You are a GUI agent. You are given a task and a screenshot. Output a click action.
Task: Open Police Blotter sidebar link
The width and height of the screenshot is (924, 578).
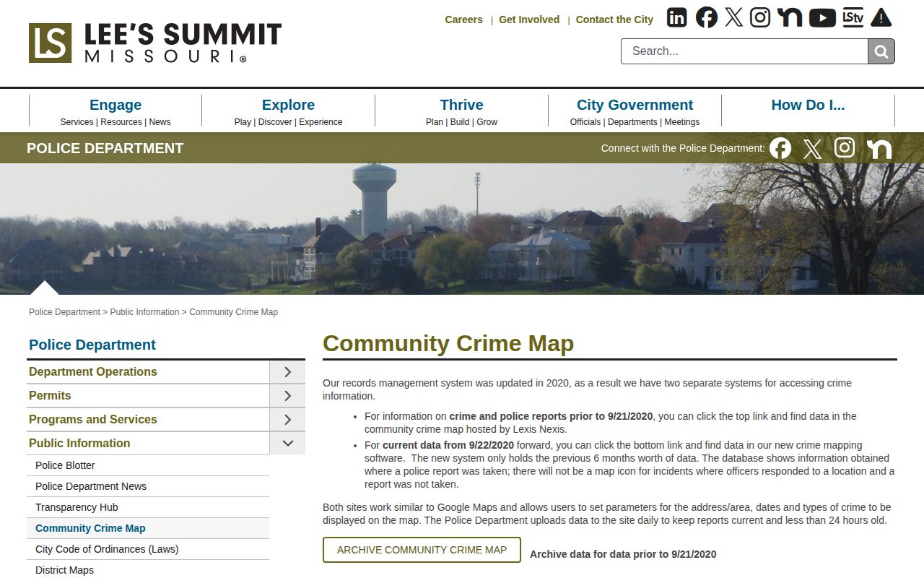click(x=65, y=465)
